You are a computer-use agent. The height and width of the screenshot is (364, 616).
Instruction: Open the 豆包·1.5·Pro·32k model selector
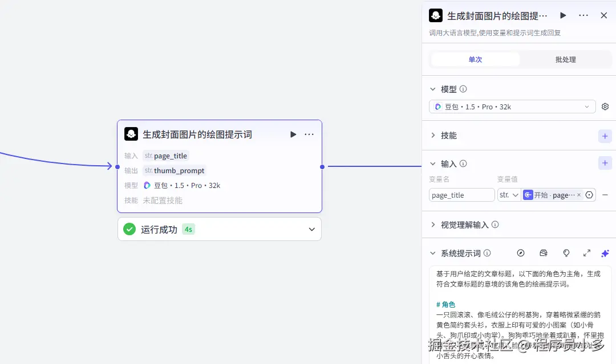(x=512, y=107)
